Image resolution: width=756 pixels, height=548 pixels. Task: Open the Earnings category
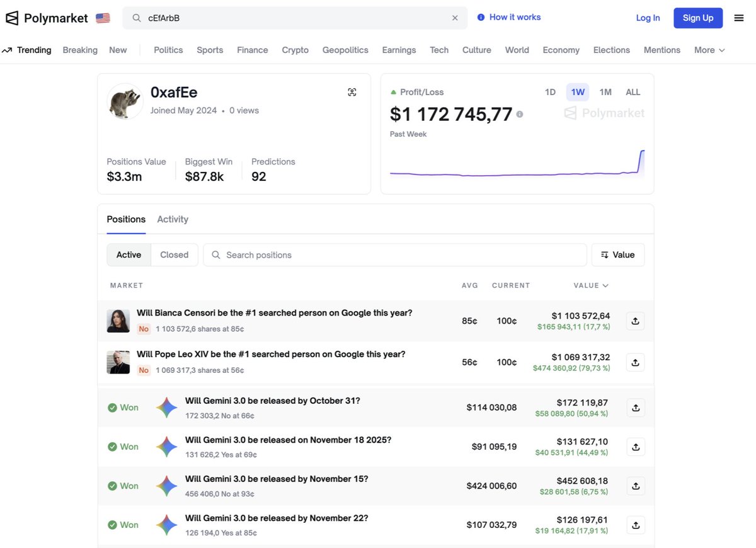(399, 50)
